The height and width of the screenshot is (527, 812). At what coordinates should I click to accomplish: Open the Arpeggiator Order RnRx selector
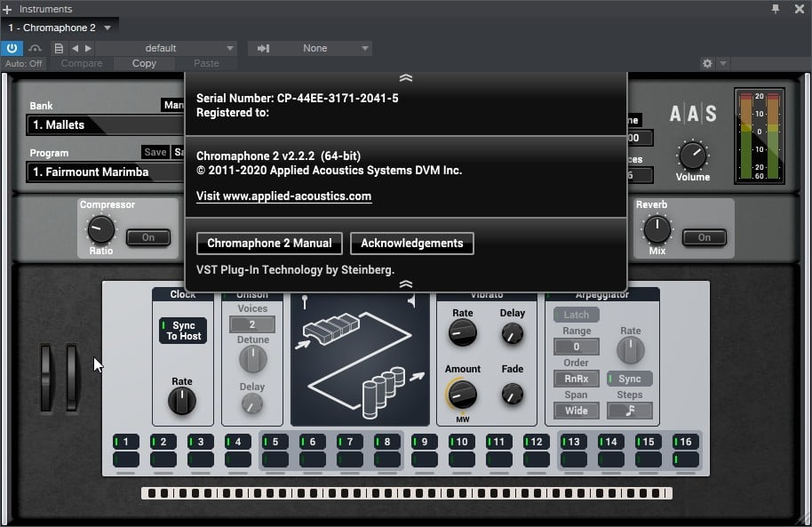coord(577,379)
